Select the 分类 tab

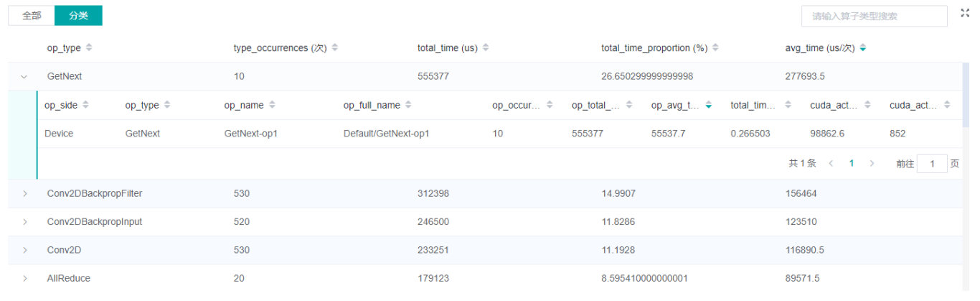coord(79,16)
